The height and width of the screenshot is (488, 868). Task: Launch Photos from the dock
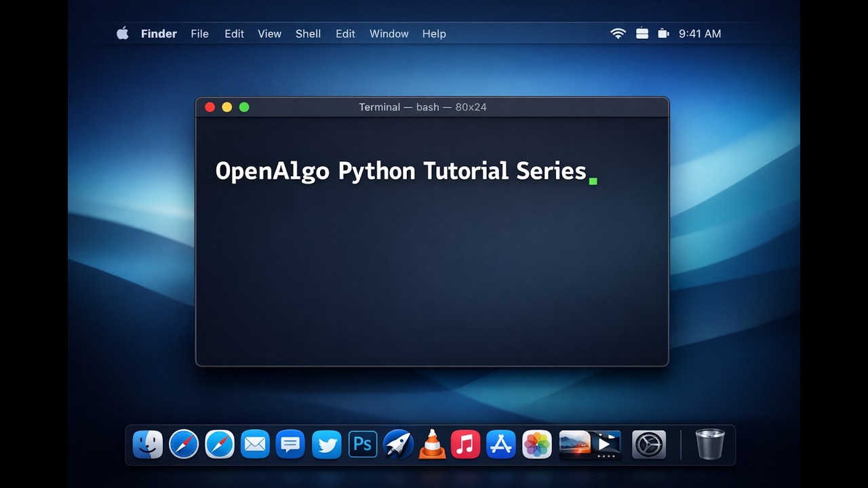point(536,445)
